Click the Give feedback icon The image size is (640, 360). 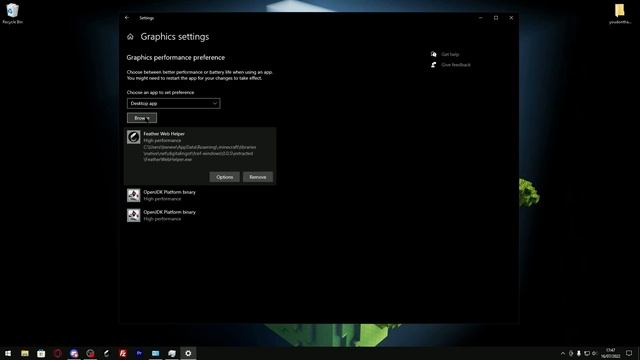click(433, 64)
